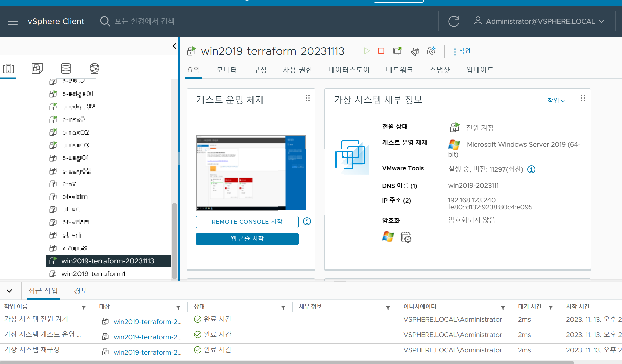Open filter for 대기 시간 column
The width and height of the screenshot is (622, 364).
tap(551, 307)
